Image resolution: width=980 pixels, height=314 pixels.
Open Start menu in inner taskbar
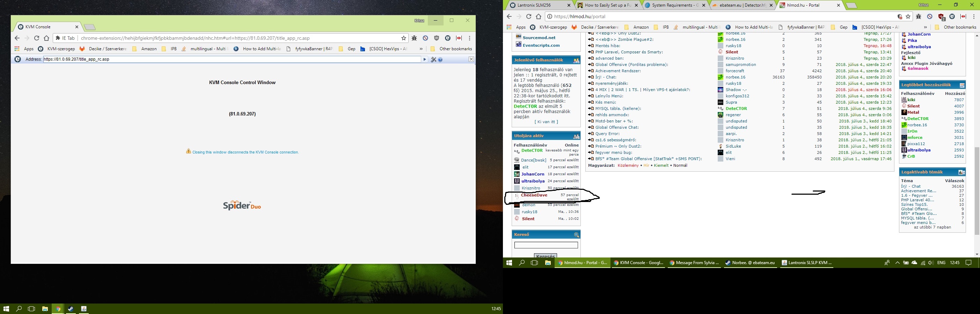509,263
